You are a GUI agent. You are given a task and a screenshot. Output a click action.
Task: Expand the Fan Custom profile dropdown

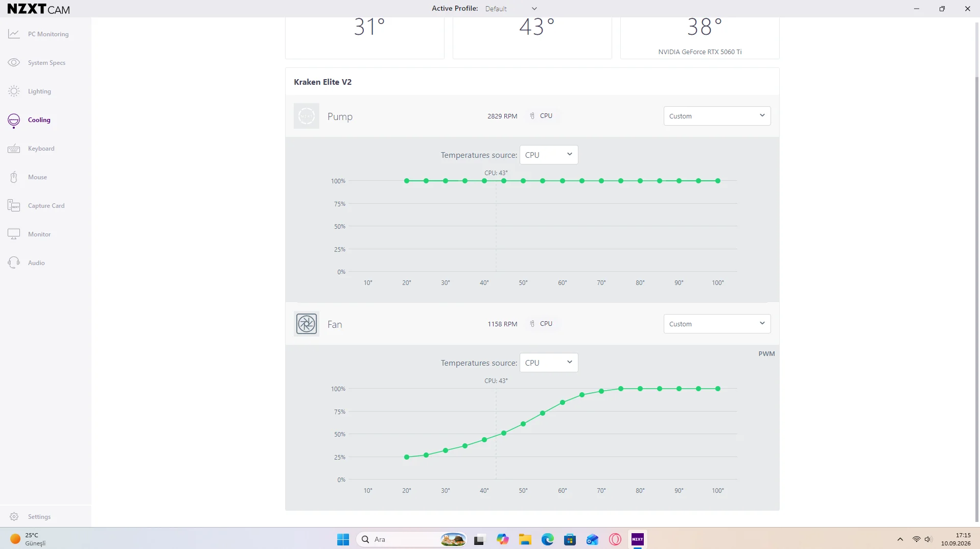tap(717, 324)
